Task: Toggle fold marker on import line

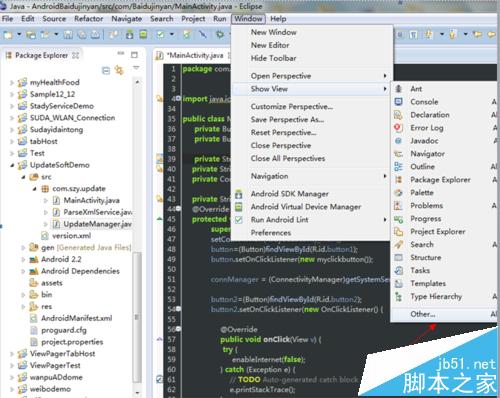Action: pos(178,98)
